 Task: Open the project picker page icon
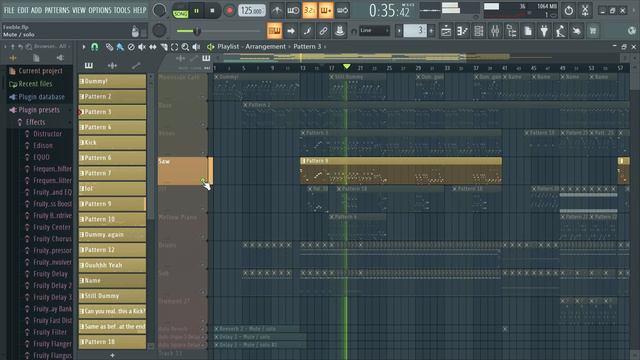528,31
